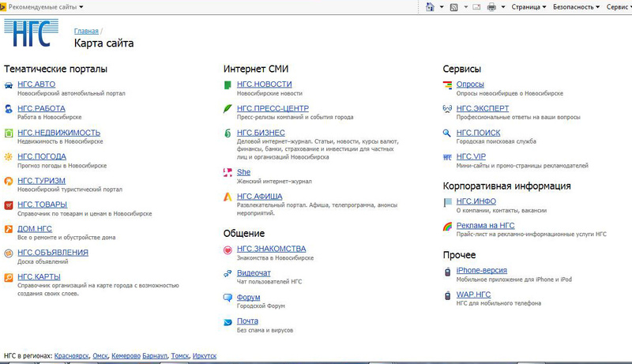Screen dimensions: 632x364
Task: Click the Home icon in the browser toolbar
Action: (x=430, y=6)
